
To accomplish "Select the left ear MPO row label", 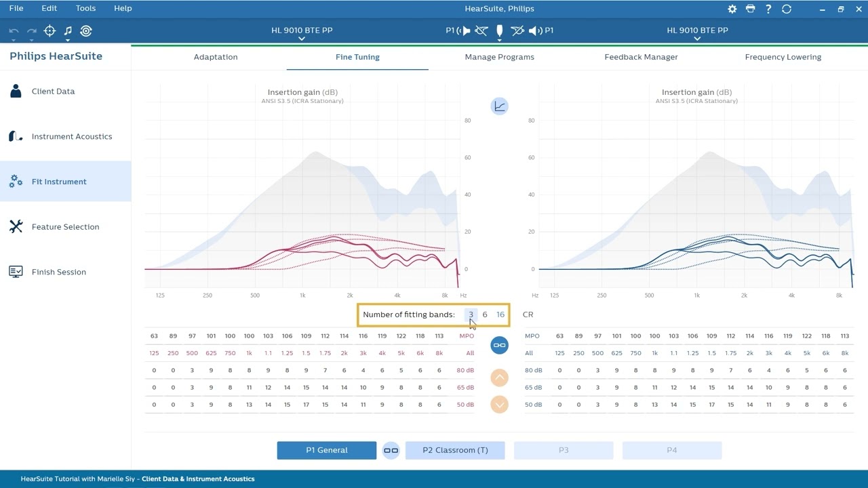I will pos(467,336).
